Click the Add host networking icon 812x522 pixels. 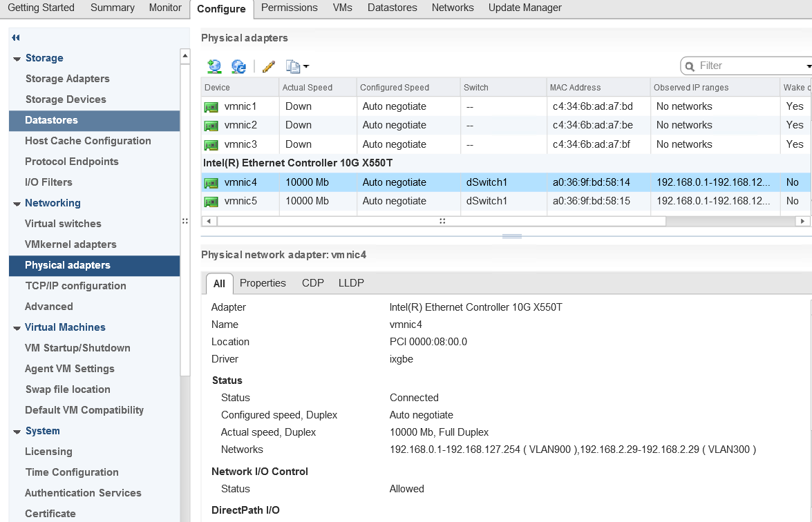tap(214, 66)
